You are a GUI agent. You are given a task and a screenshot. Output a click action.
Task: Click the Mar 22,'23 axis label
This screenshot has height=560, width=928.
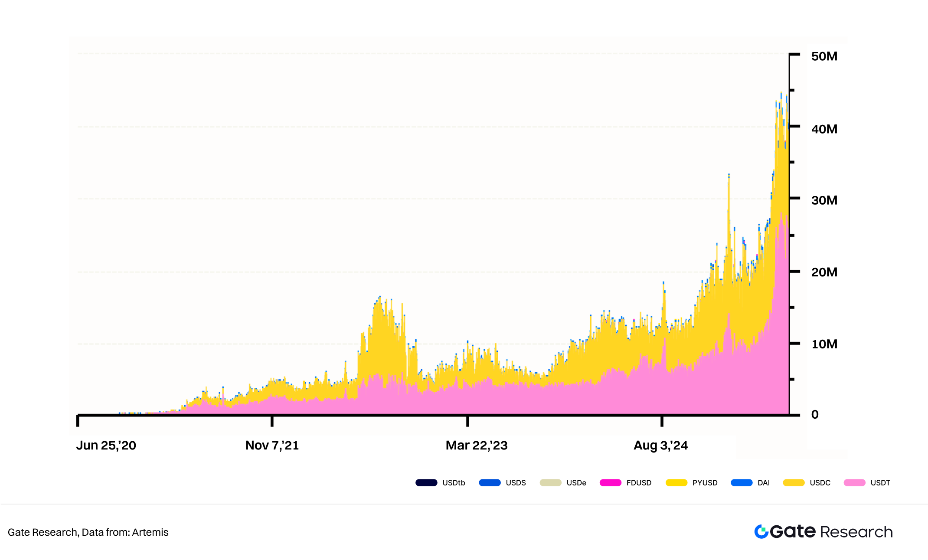[477, 446]
